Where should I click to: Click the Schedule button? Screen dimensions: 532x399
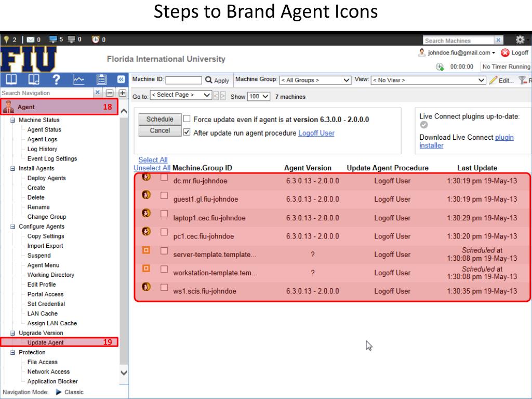[x=160, y=119]
